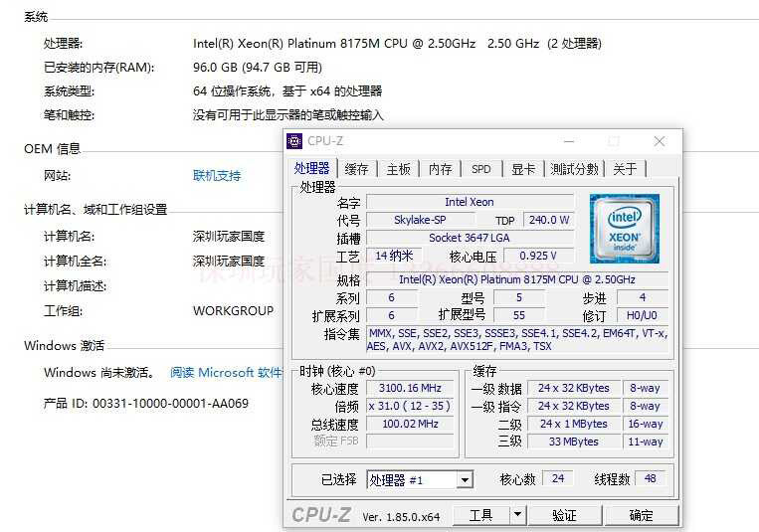Click 系统类型 value 64 位操作系统
The image size is (759, 532).
(287, 91)
